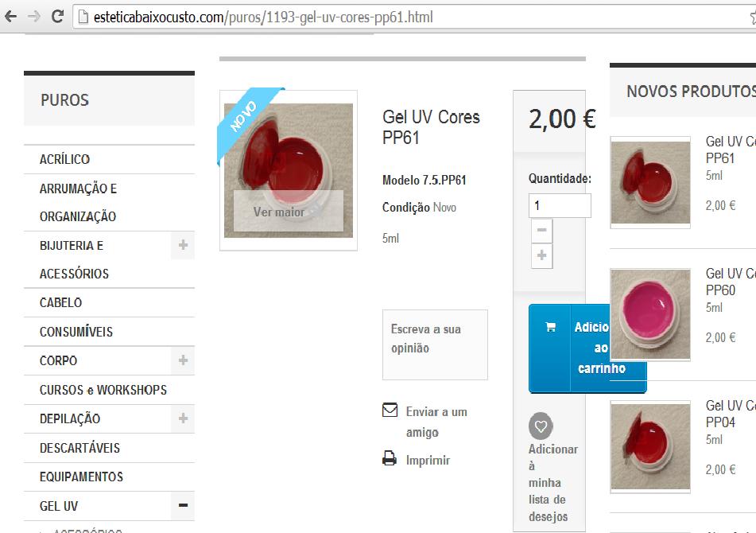756x533 pixels.
Task: Click the Quantidade input field
Action: coord(560,205)
